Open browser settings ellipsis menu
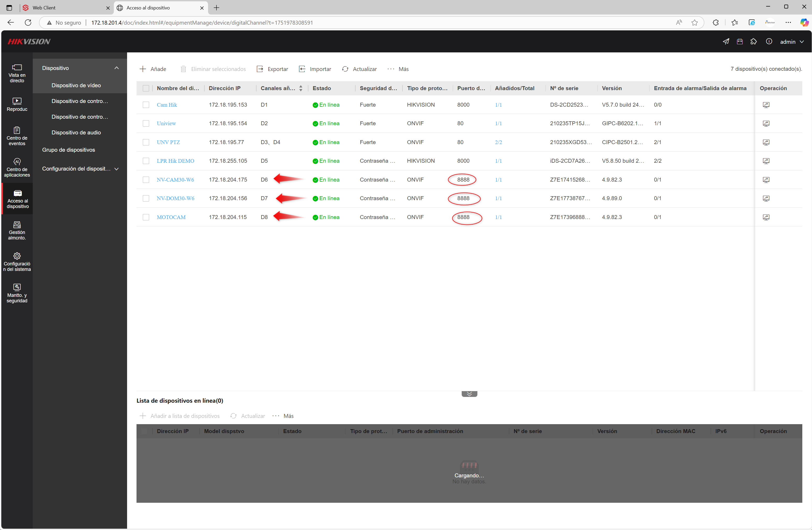The image size is (812, 530). coord(788,23)
